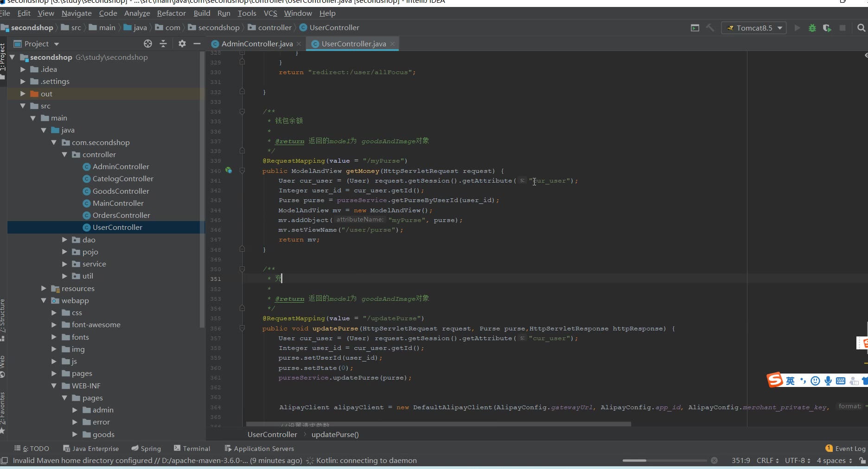
Task: Click the Build project hammer icon
Action: pyautogui.click(x=710, y=28)
